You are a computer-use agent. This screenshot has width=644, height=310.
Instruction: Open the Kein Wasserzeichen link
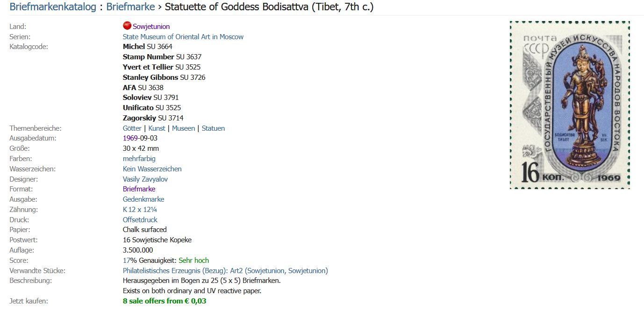pyautogui.click(x=152, y=169)
